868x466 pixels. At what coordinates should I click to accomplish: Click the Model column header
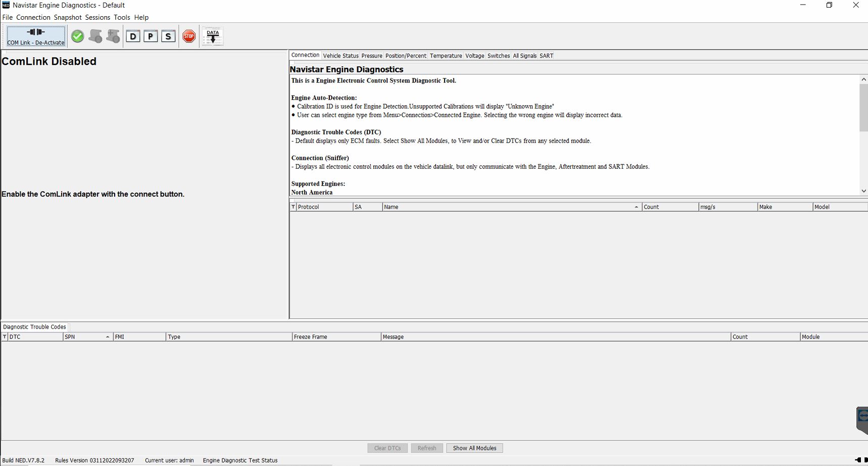click(x=840, y=207)
